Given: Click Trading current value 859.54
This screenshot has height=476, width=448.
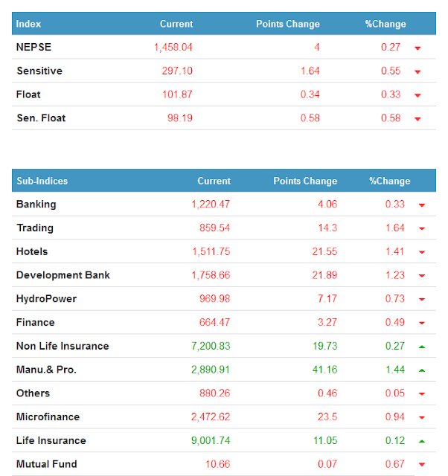Looking at the screenshot, I should pos(215,228).
